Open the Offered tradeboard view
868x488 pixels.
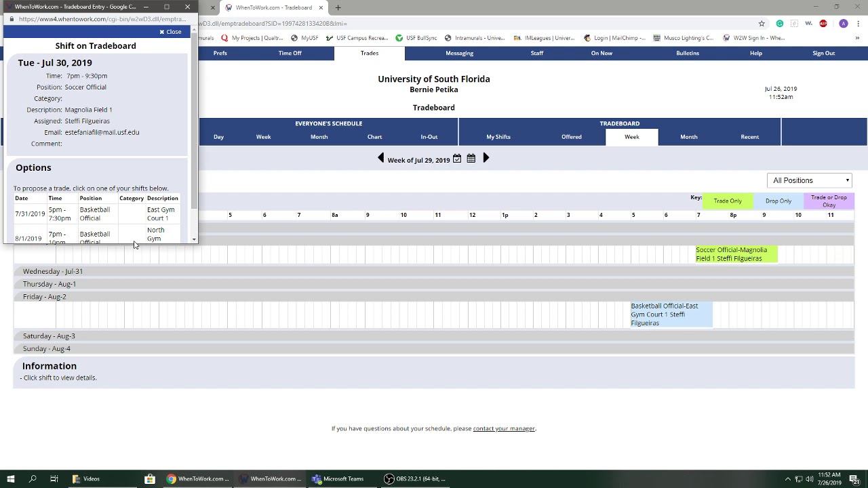point(572,137)
